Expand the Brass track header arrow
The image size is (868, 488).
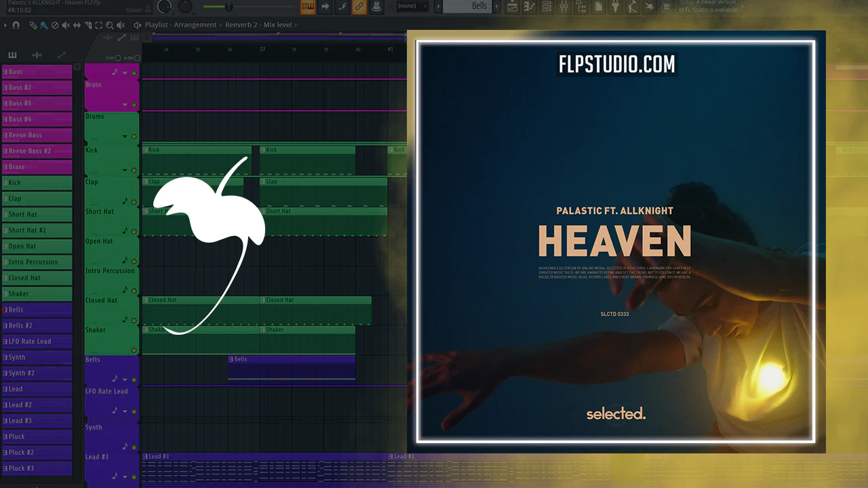coord(125,105)
